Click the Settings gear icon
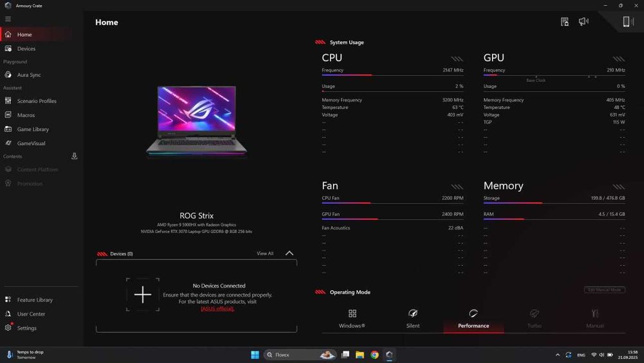The image size is (644, 363). [8, 328]
